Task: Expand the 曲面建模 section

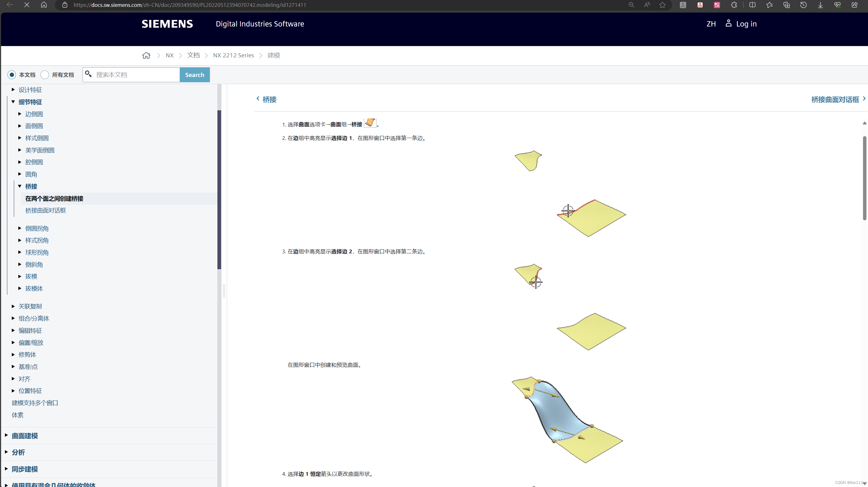Action: click(7, 436)
